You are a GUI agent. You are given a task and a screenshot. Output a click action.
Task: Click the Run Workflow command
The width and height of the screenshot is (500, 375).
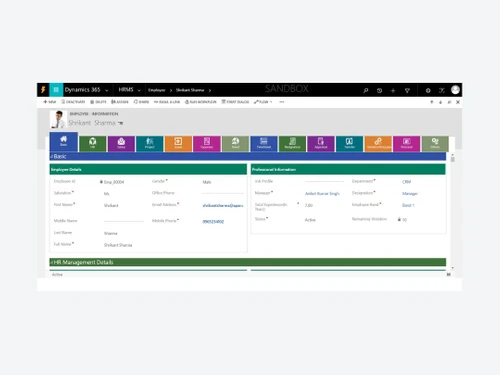(x=201, y=102)
